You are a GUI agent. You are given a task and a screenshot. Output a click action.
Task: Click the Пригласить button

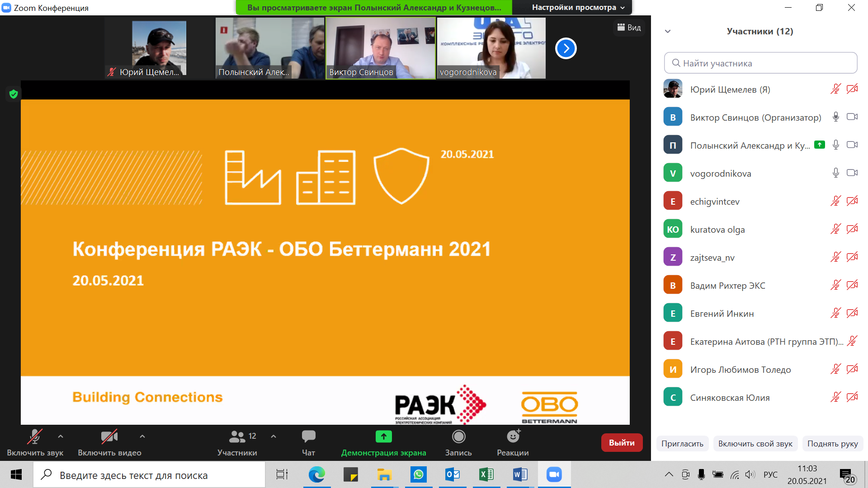pos(682,444)
